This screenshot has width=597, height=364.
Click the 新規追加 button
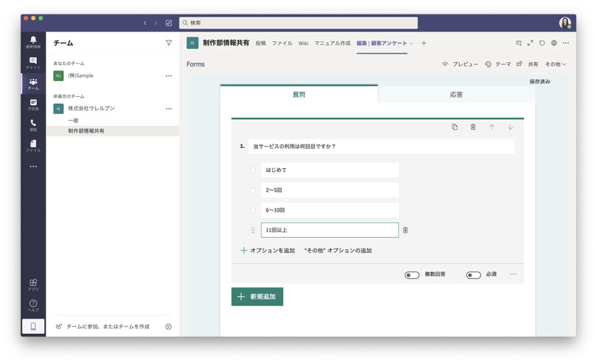pyautogui.click(x=257, y=297)
